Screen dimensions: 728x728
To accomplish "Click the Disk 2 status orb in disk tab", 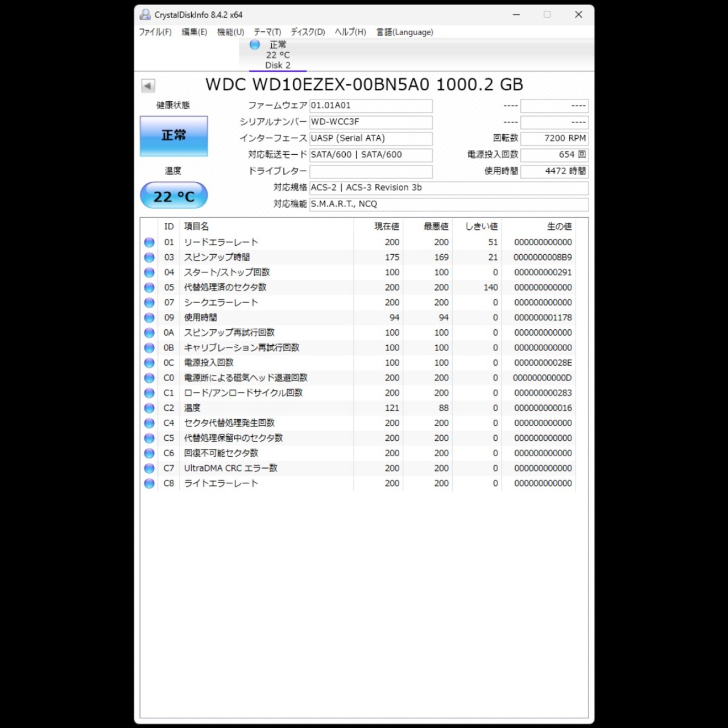I will [255, 44].
